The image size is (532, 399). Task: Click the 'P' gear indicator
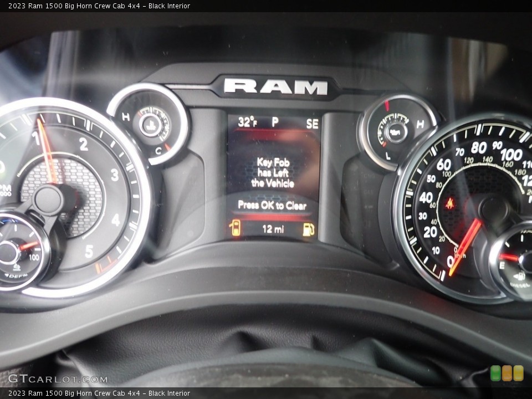[x=275, y=122]
